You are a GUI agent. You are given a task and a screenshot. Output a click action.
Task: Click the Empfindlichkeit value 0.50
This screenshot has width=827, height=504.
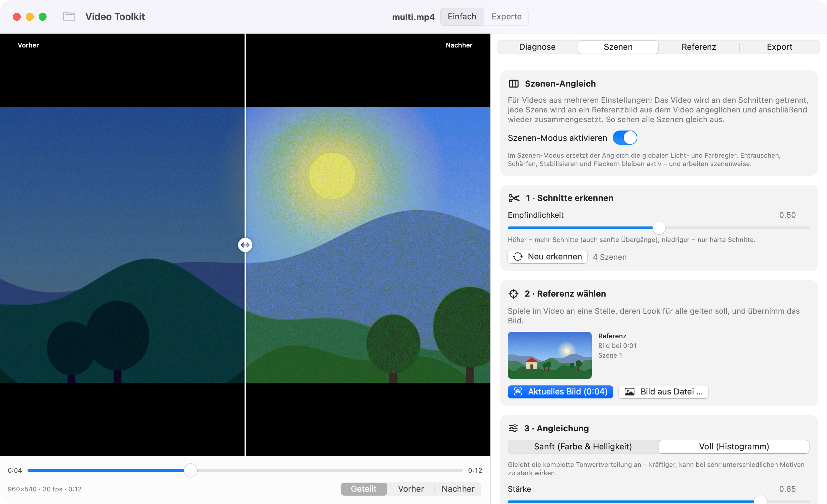click(787, 215)
